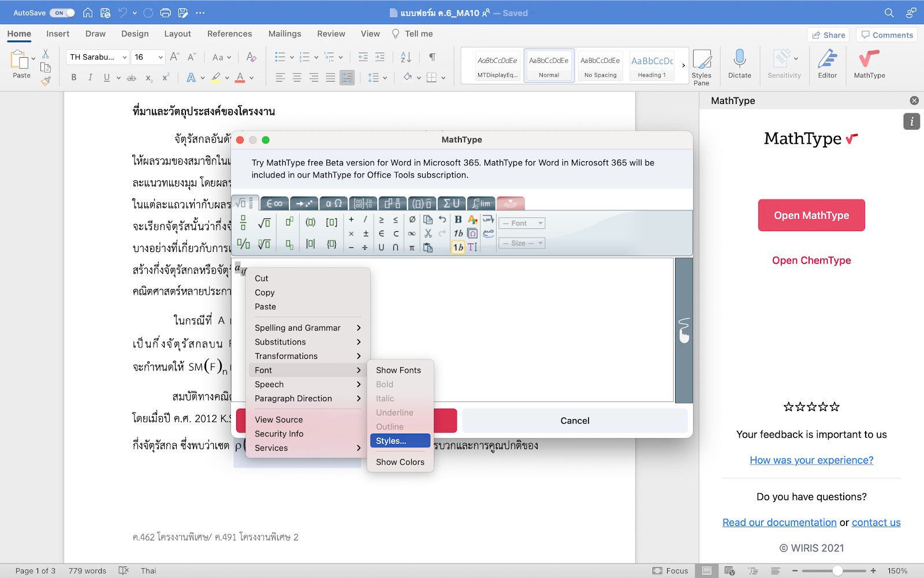Open the TH Sarabun font name dropdown

(x=124, y=57)
